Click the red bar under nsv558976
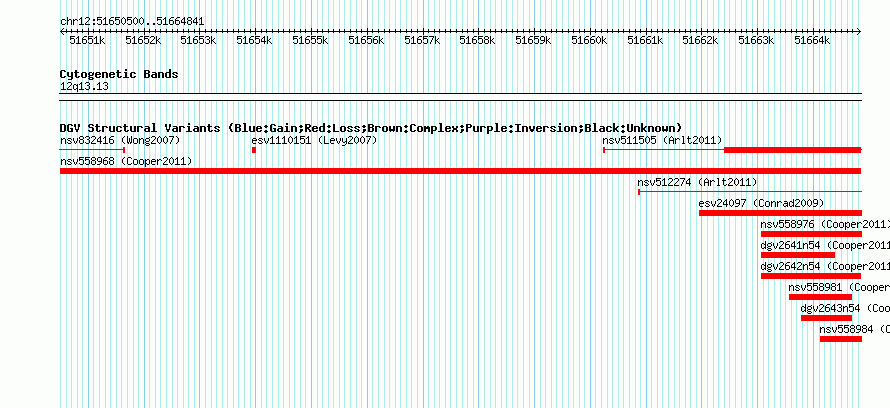This screenshot has height=408, width=890. coord(811,234)
